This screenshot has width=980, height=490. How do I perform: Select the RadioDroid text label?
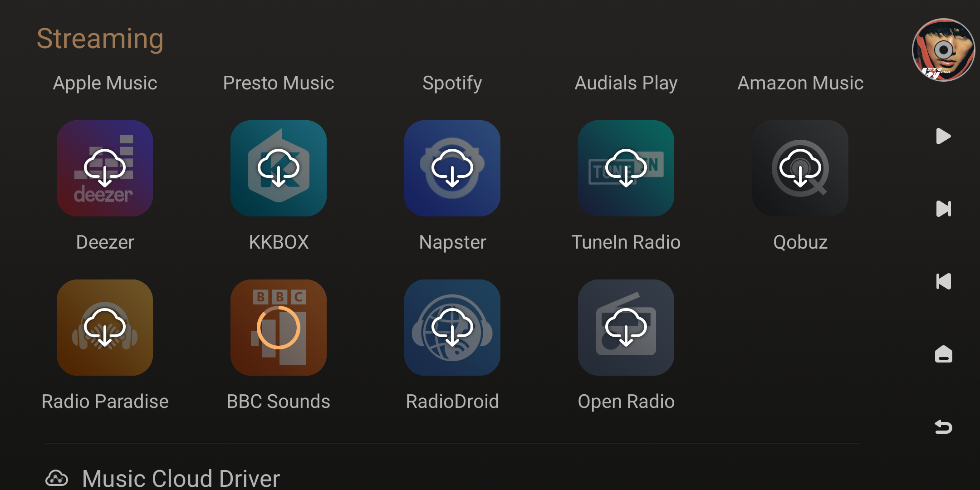[452, 402]
